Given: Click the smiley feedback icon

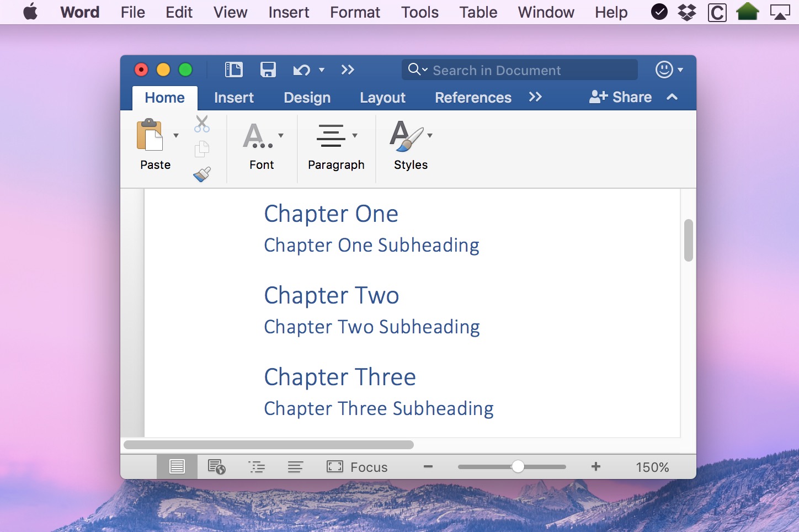Looking at the screenshot, I should (x=664, y=70).
